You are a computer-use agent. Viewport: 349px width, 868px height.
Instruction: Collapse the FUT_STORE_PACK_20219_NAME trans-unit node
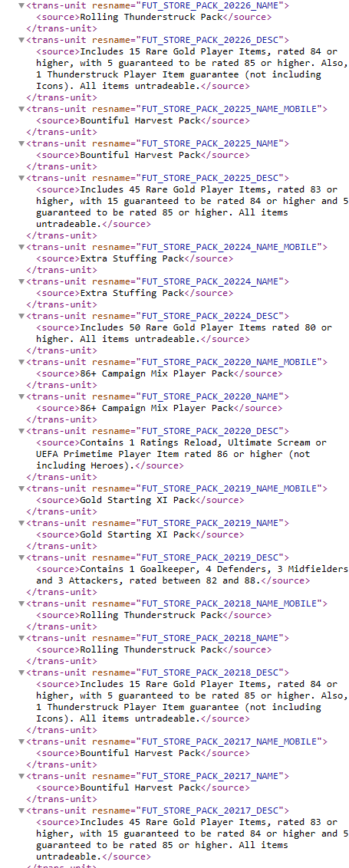pyautogui.click(x=21, y=523)
